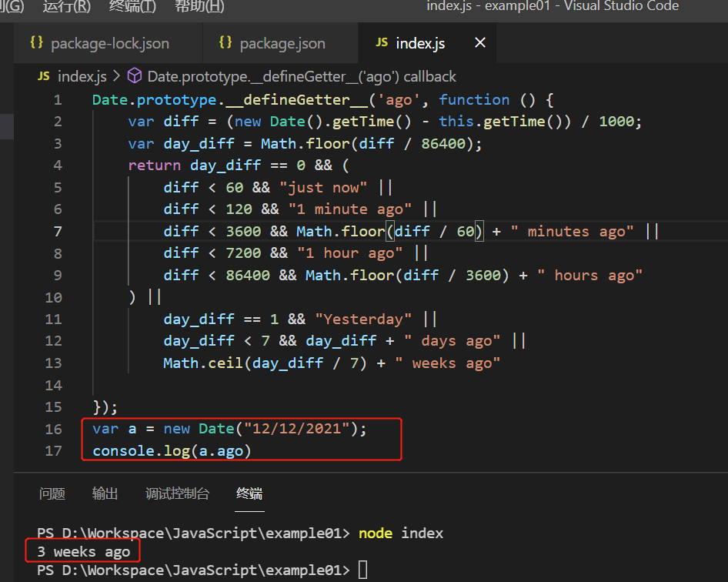The width and height of the screenshot is (728, 582).
Task: Open the 终端(T) menu
Action: [x=133, y=6]
